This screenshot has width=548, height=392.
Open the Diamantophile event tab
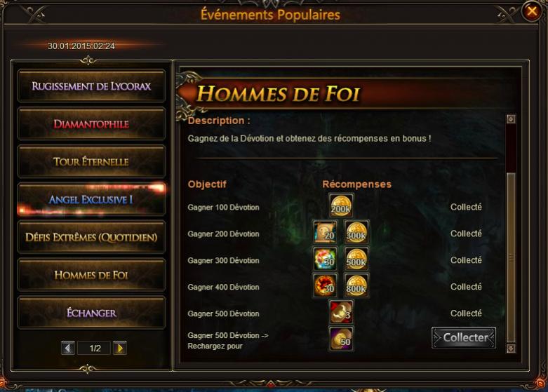click(x=91, y=123)
